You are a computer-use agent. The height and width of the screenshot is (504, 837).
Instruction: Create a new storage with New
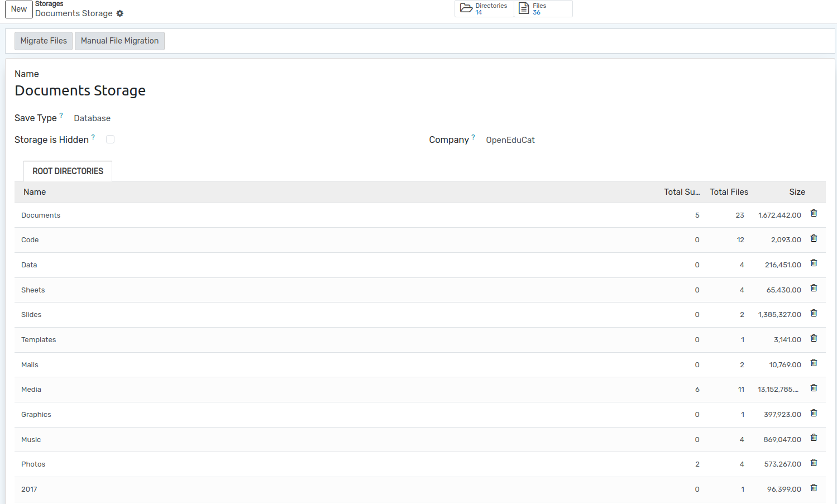(x=19, y=9)
